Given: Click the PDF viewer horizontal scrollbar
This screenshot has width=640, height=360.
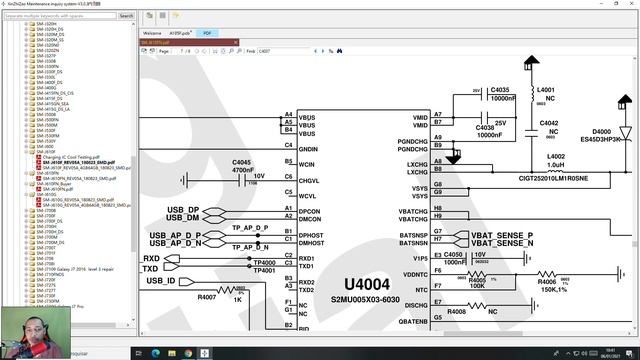Looking at the screenshot, I should click(483, 333).
